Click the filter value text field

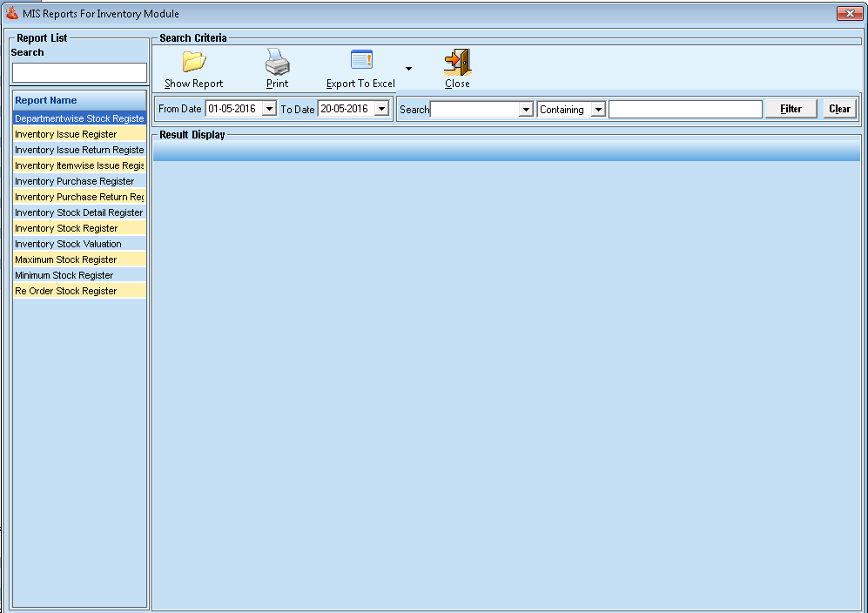(x=685, y=110)
